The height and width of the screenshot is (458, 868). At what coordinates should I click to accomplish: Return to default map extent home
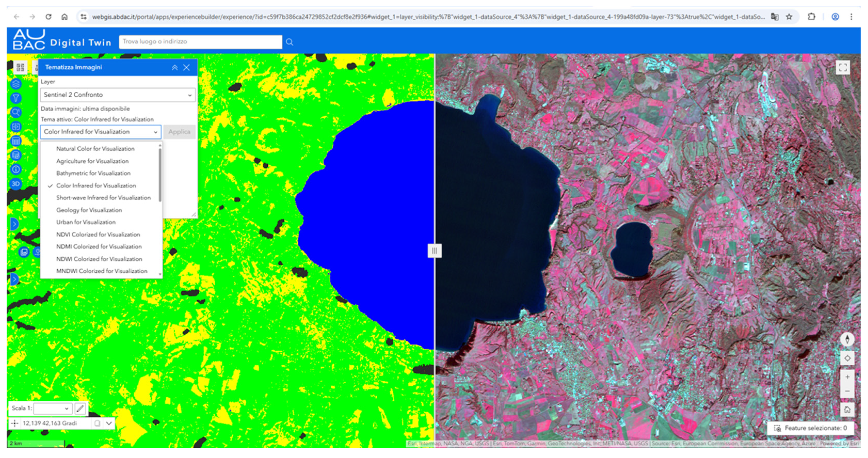(x=847, y=410)
